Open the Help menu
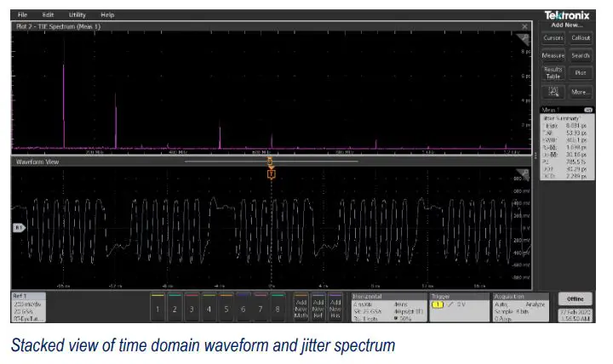613x364 pixels. click(x=107, y=14)
